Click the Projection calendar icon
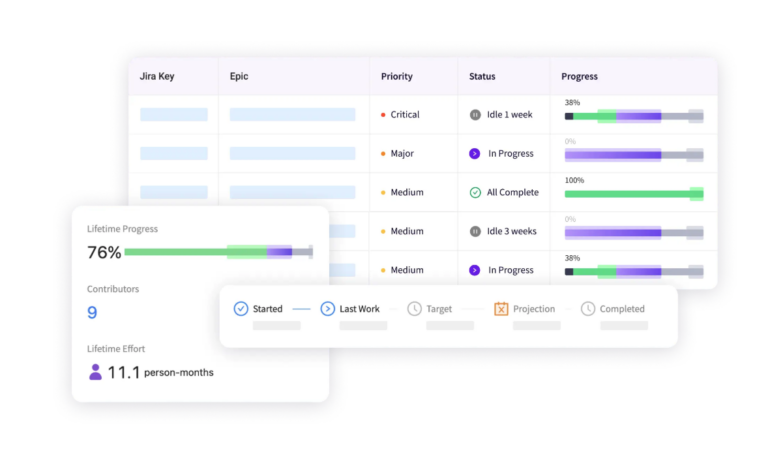 click(501, 309)
